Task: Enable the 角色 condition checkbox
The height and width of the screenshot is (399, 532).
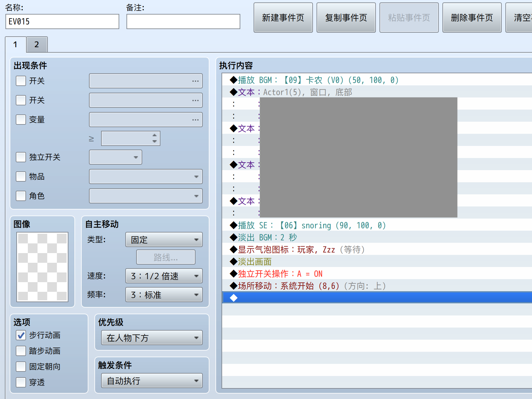Action: (x=21, y=196)
